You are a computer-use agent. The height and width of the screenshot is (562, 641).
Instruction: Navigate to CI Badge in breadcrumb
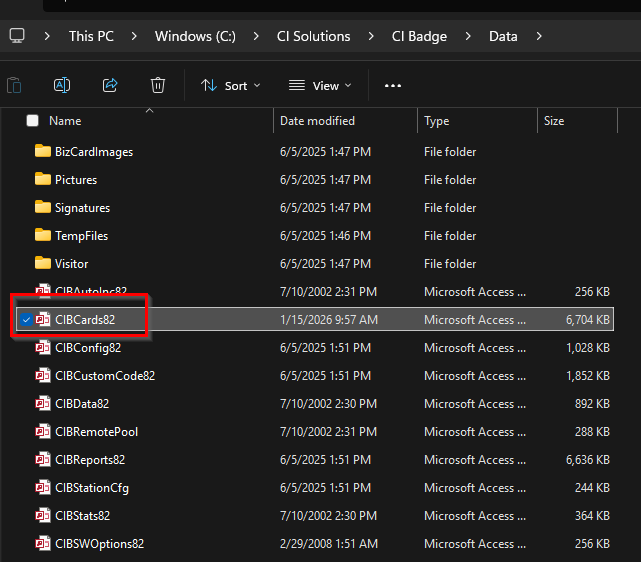[419, 36]
